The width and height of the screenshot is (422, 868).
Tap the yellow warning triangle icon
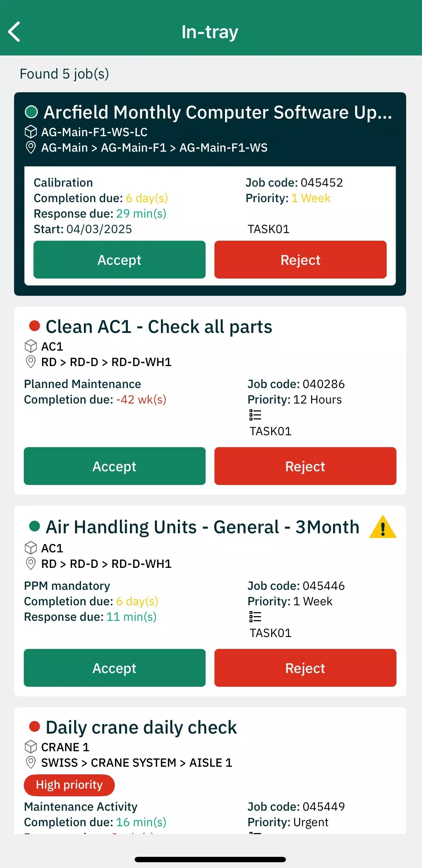point(383,527)
